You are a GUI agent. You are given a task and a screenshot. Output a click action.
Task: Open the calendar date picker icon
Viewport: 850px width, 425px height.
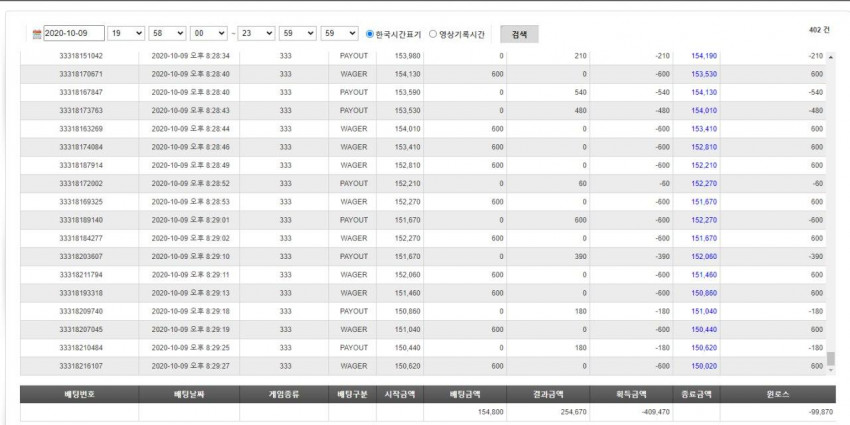pyautogui.click(x=37, y=34)
